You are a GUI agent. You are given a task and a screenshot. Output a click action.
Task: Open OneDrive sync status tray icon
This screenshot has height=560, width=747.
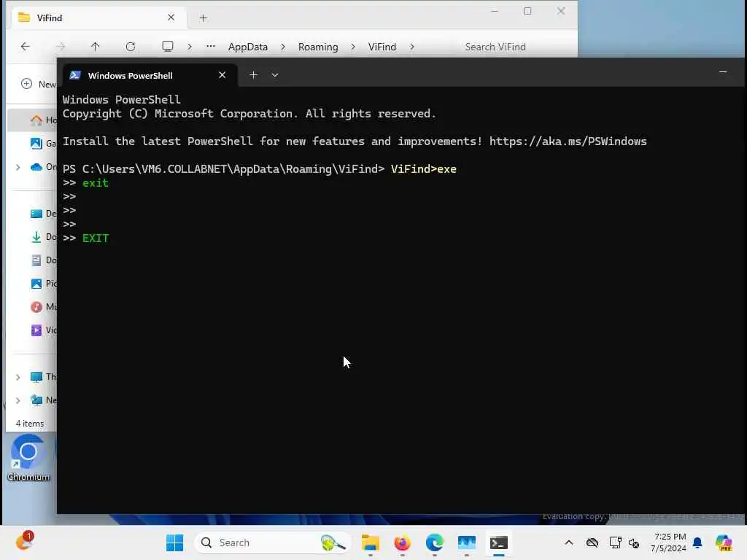[592, 542]
